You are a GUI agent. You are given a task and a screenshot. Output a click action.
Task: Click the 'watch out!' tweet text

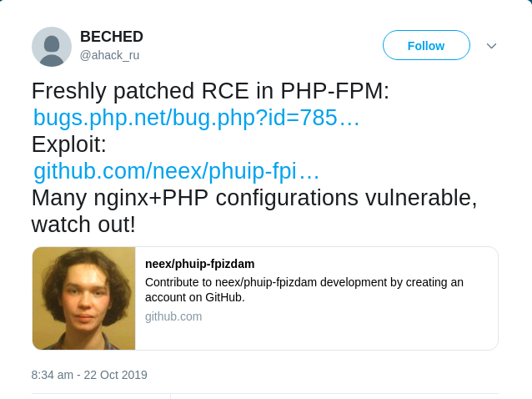[x=83, y=225]
